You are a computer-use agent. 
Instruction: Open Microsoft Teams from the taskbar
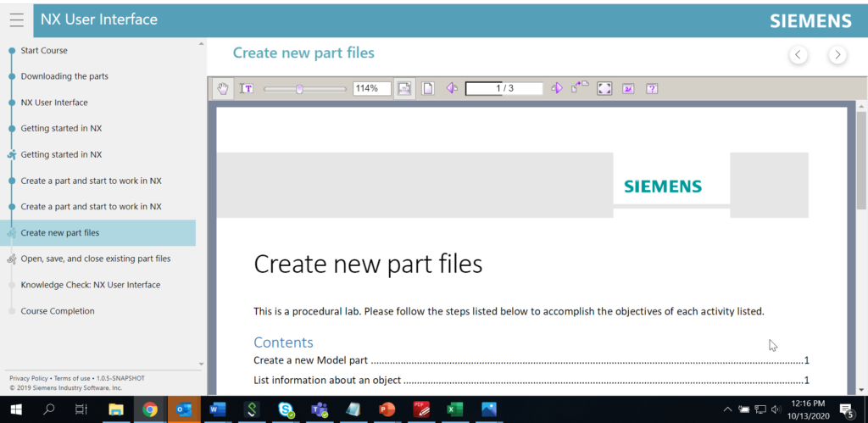[320, 409]
